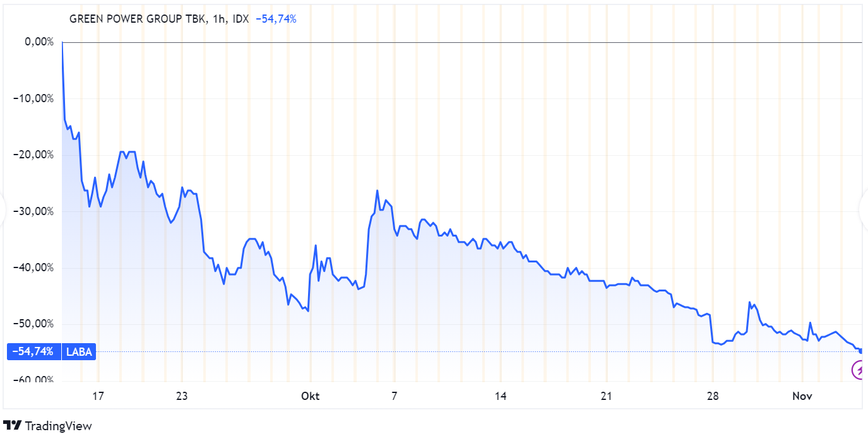This screenshot has width=868, height=434.
Task: Select the blue −54,74% value in the legend
Action: coord(276,19)
